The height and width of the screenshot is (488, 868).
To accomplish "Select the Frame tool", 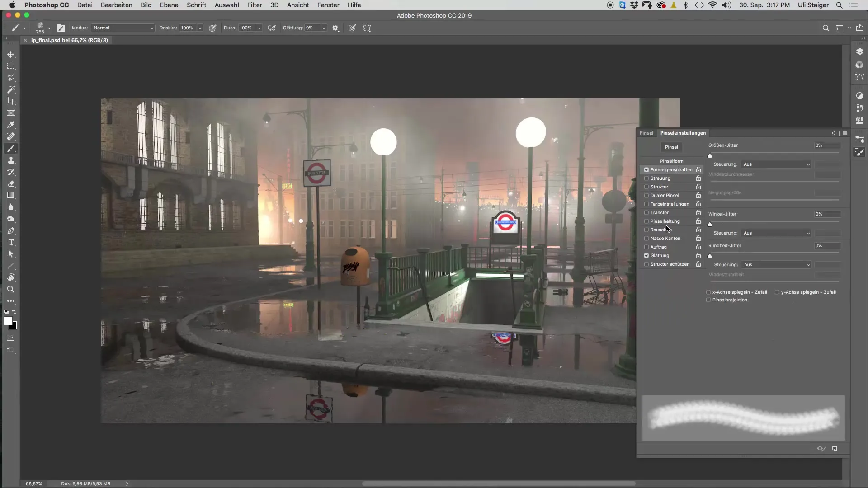I will point(11,113).
